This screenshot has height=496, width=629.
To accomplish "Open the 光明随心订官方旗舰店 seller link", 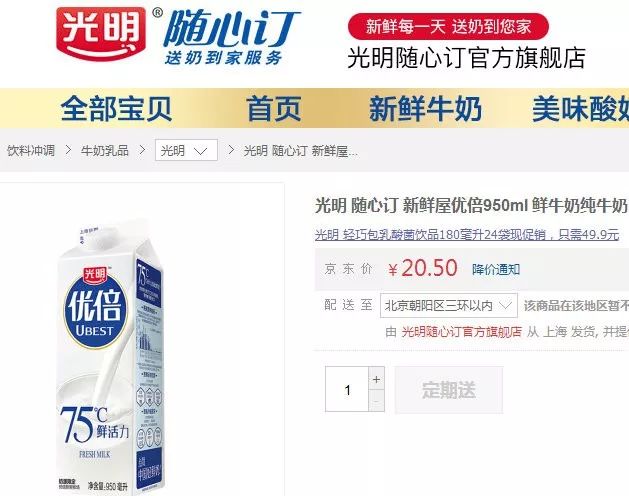I will 462,331.
